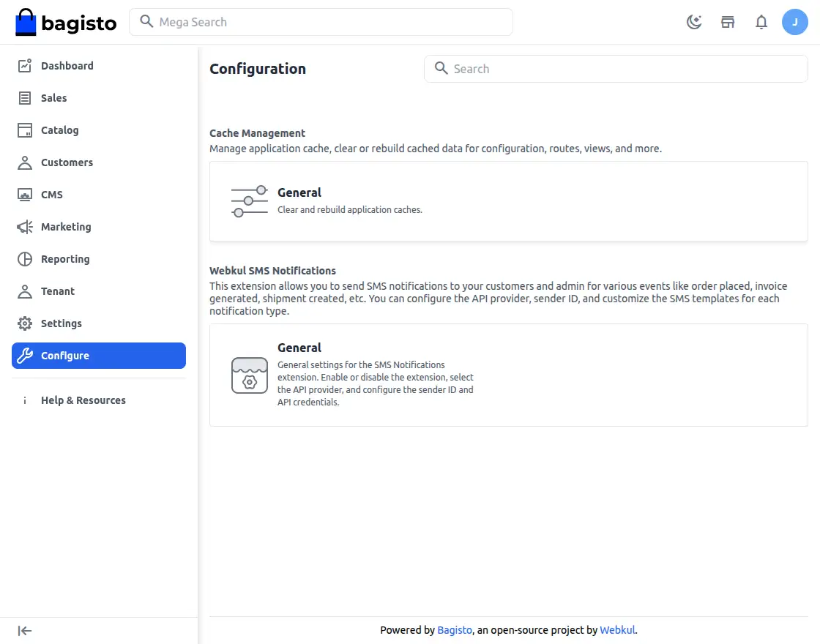Click the Webkul SMS Notifications heading
The height and width of the screenshot is (644, 820).
272,271
